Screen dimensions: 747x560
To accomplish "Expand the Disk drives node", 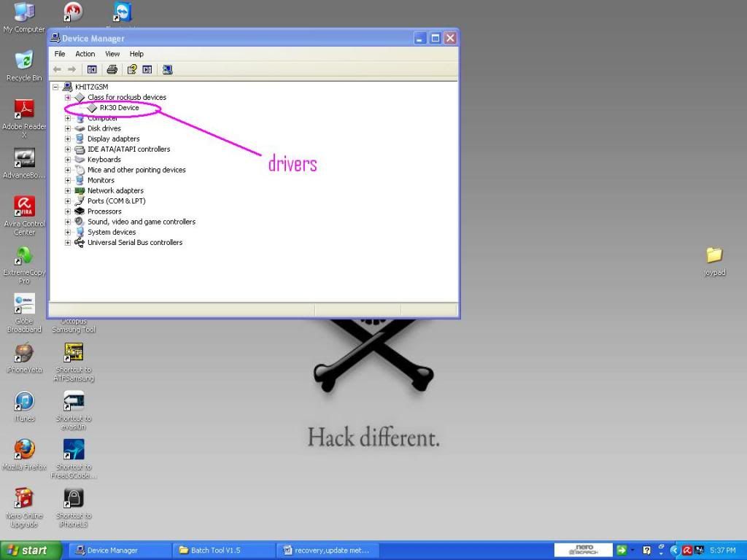I will [x=68, y=128].
